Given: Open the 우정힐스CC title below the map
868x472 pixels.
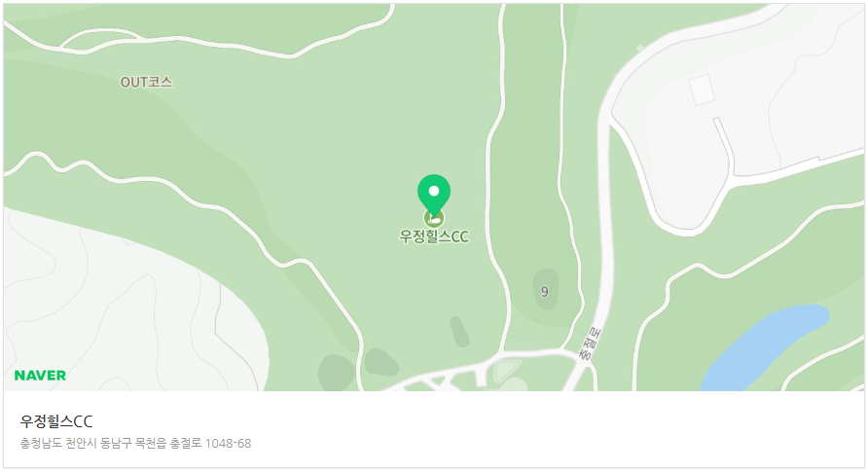Looking at the screenshot, I should (x=55, y=421).
